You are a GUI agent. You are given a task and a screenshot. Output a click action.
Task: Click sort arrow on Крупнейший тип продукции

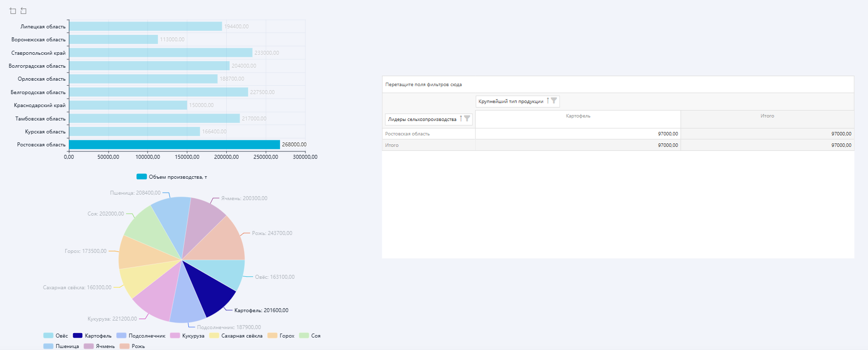click(x=548, y=101)
